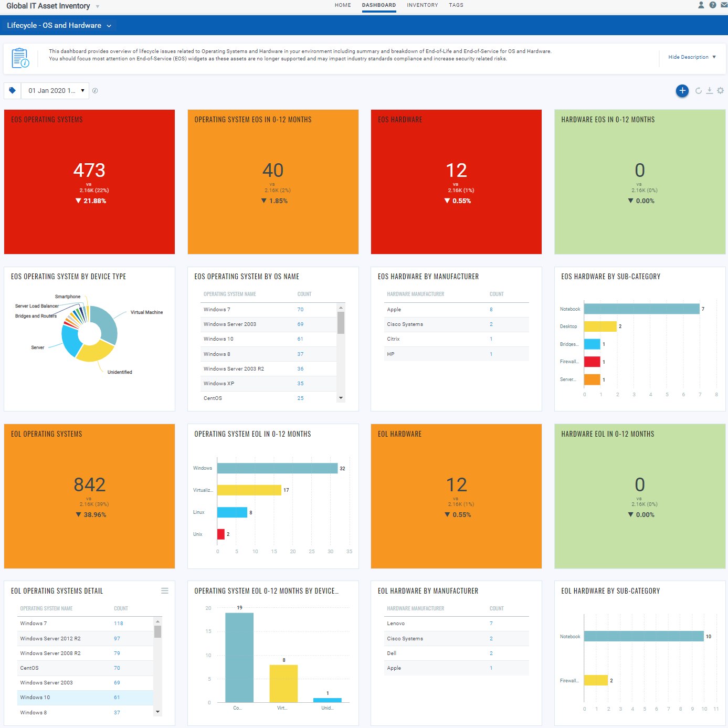Click the Add Widget plus icon

pyautogui.click(x=682, y=91)
